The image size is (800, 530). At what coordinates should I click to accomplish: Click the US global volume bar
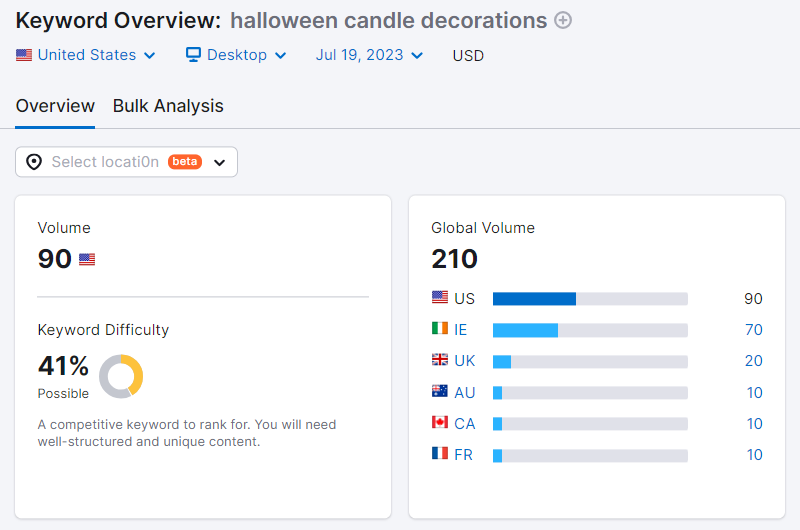[x=590, y=299]
